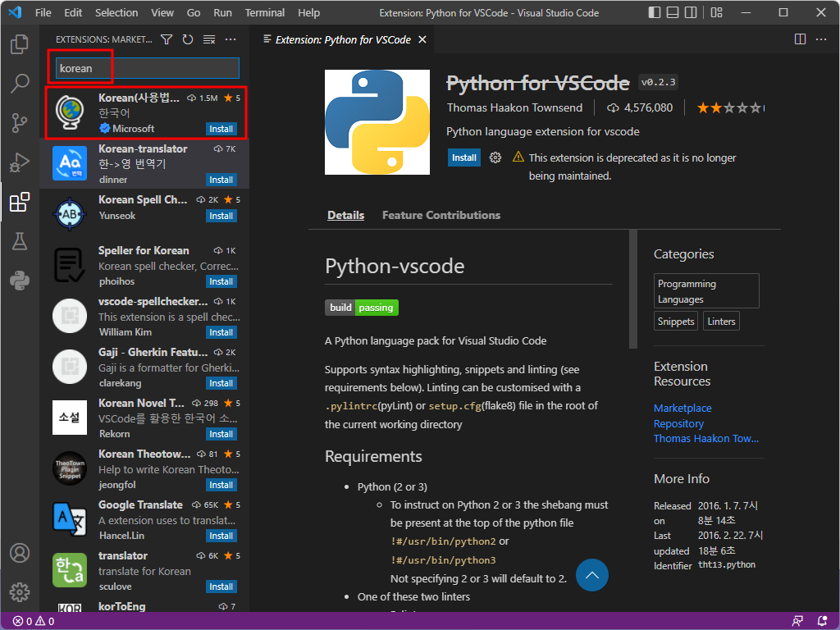
Task: Open the Python activity bar view
Action: click(x=20, y=281)
